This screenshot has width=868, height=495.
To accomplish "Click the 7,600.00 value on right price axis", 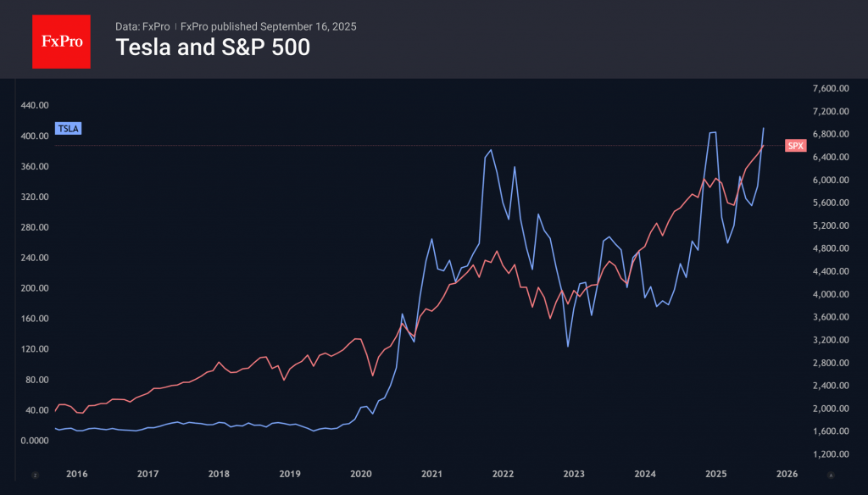I will click(830, 89).
